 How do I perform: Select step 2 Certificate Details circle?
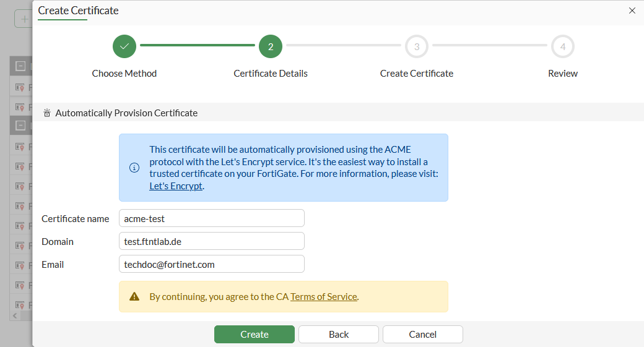click(x=271, y=46)
